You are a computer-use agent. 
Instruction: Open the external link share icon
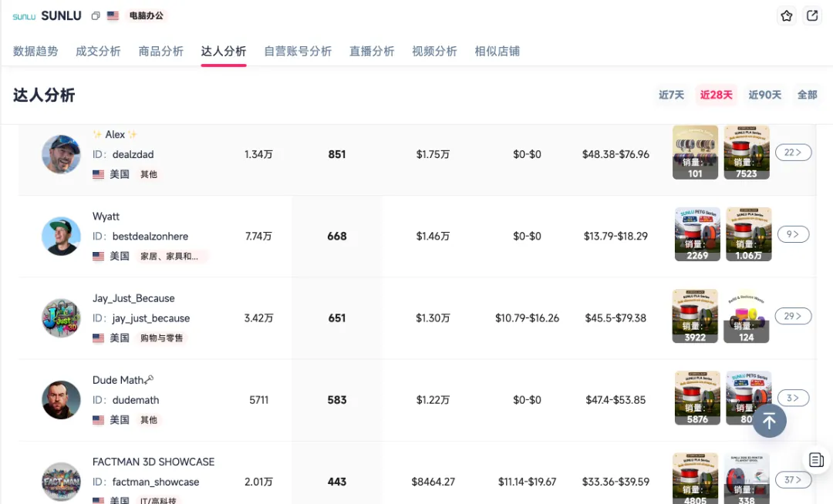(x=811, y=16)
